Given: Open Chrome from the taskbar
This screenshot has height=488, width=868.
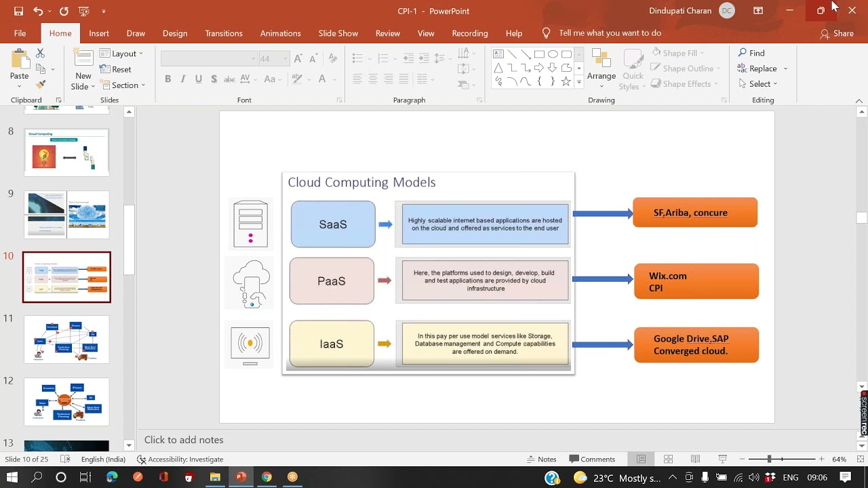Looking at the screenshot, I should [267, 477].
